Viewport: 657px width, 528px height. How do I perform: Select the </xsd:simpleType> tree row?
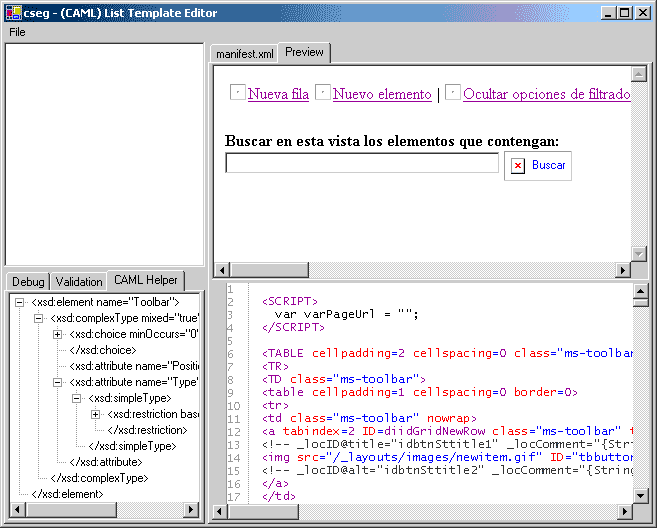tap(132, 446)
